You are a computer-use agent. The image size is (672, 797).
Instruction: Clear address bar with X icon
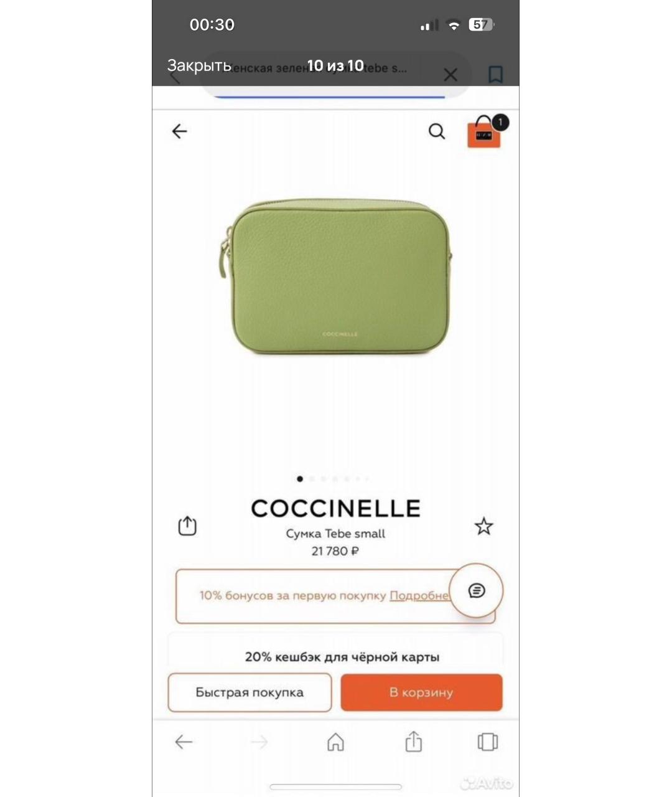point(450,75)
